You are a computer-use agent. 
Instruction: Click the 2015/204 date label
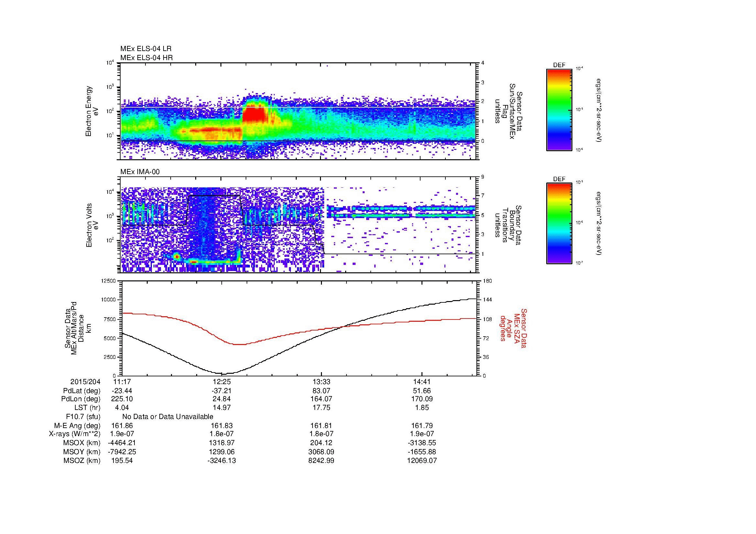[85, 382]
